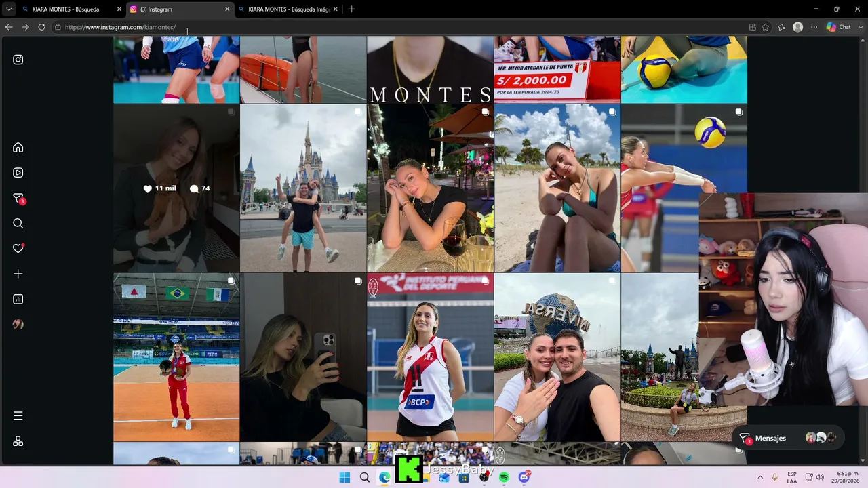Expand the hidden system tray icons
The image size is (868, 488).
coord(760,477)
